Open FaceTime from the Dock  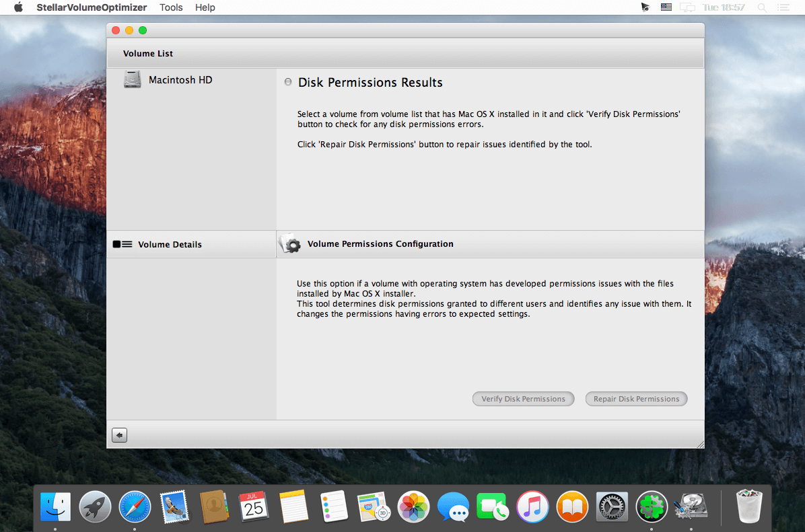tap(492, 507)
